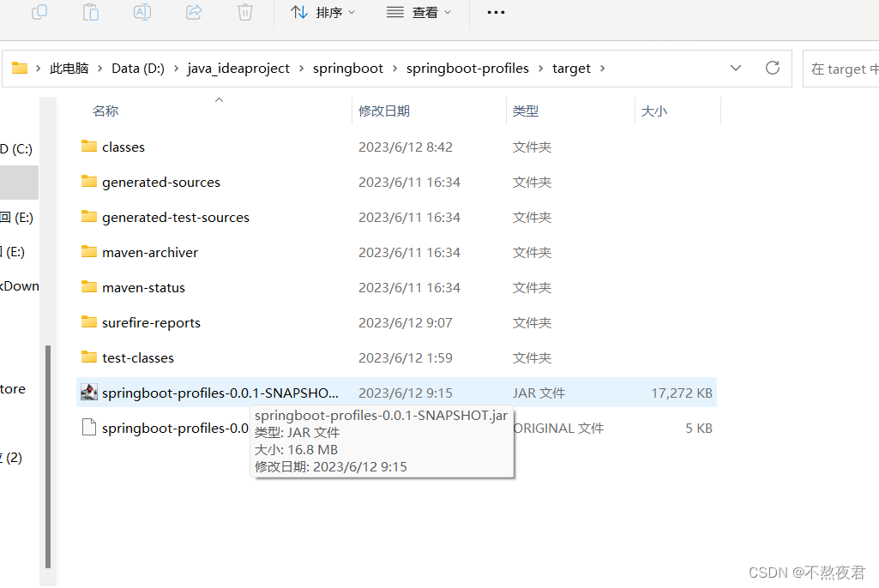This screenshot has height=588, width=879.
Task: Expand chevron after 此电脑 in breadcrumb
Action: coord(99,69)
